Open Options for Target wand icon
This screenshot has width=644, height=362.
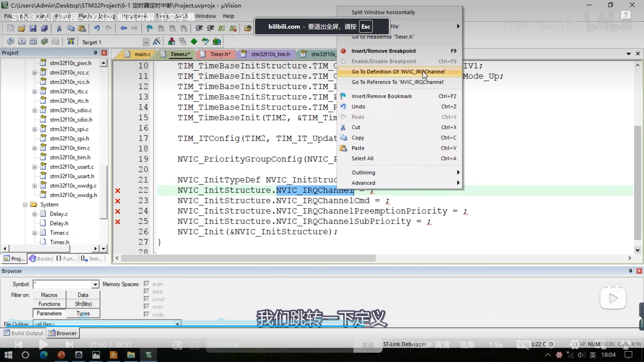tap(156, 41)
